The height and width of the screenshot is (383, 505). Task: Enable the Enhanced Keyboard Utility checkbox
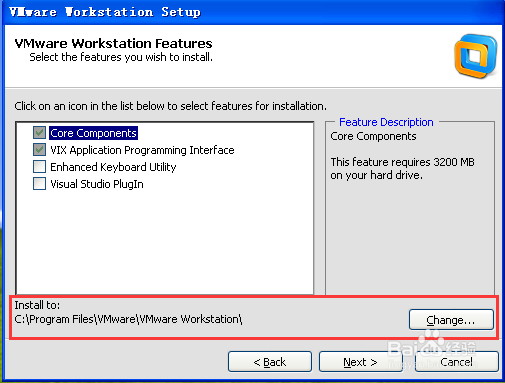click(x=39, y=167)
